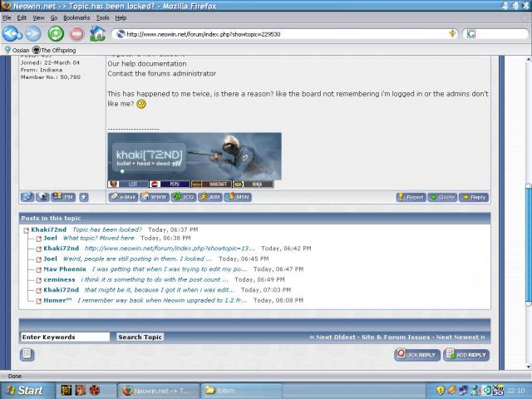The height and width of the screenshot is (399, 532).
Task: Open The Offspring bookmark
Action: click(54, 50)
